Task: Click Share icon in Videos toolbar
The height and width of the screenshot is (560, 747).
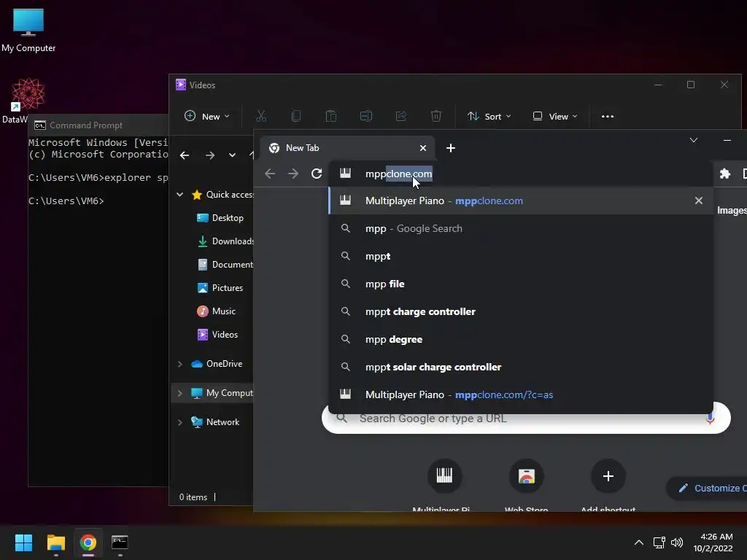Action: click(x=401, y=116)
